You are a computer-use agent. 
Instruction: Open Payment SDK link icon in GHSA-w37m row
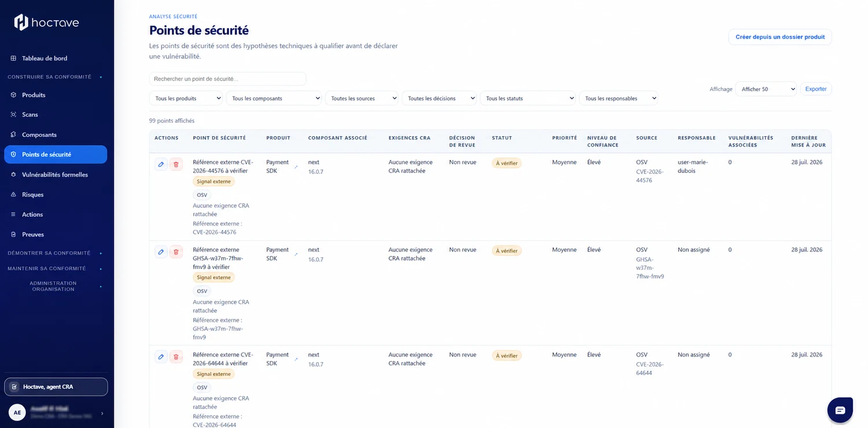point(296,254)
